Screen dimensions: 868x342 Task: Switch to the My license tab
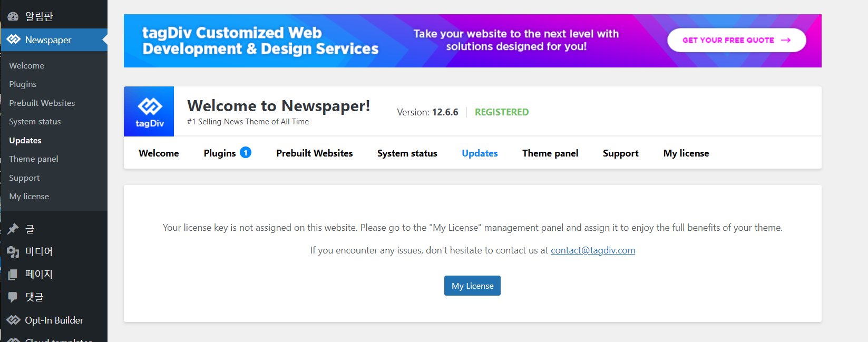click(686, 153)
